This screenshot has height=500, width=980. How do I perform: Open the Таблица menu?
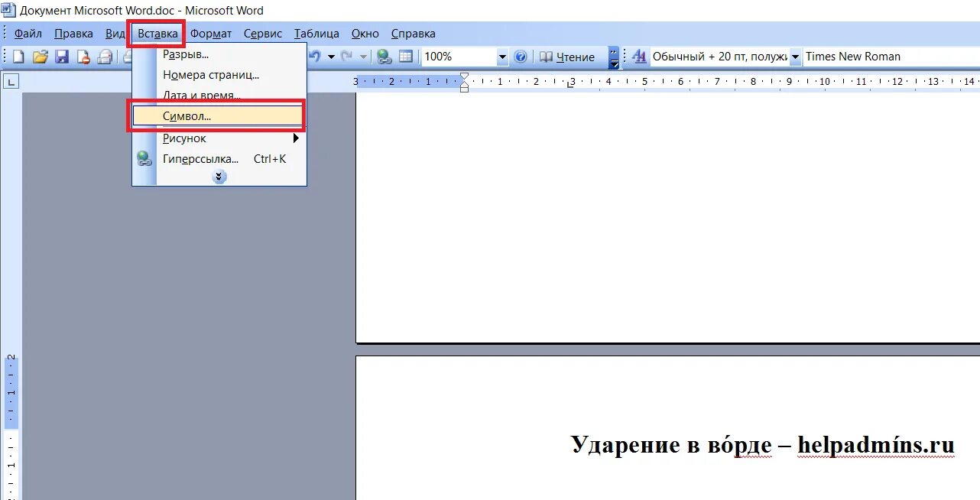pos(316,34)
